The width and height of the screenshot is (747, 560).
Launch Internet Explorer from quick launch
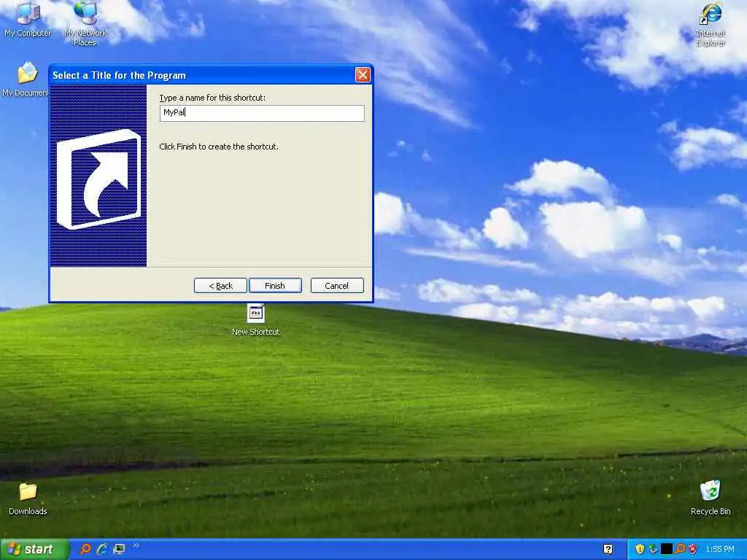102,549
